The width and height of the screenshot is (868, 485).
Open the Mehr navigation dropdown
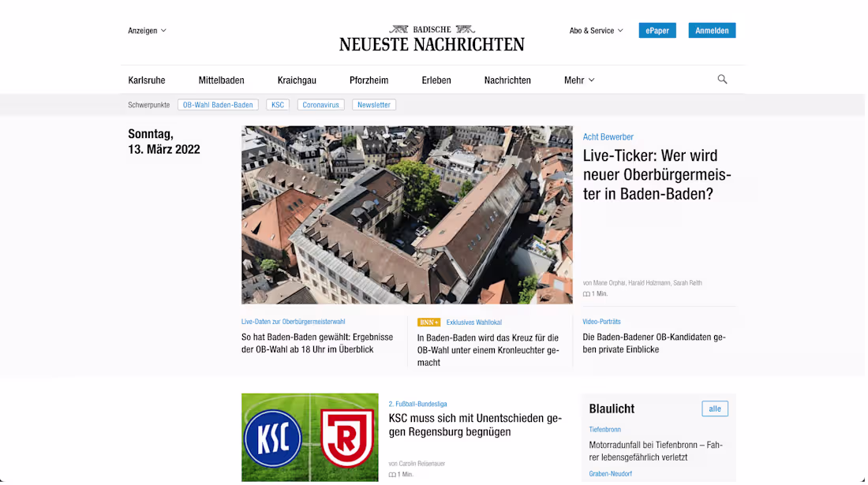(x=578, y=80)
